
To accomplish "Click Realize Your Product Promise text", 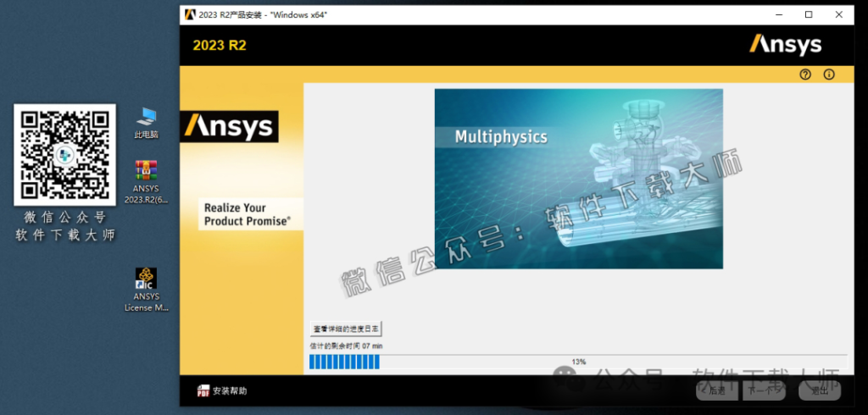I will [x=247, y=214].
